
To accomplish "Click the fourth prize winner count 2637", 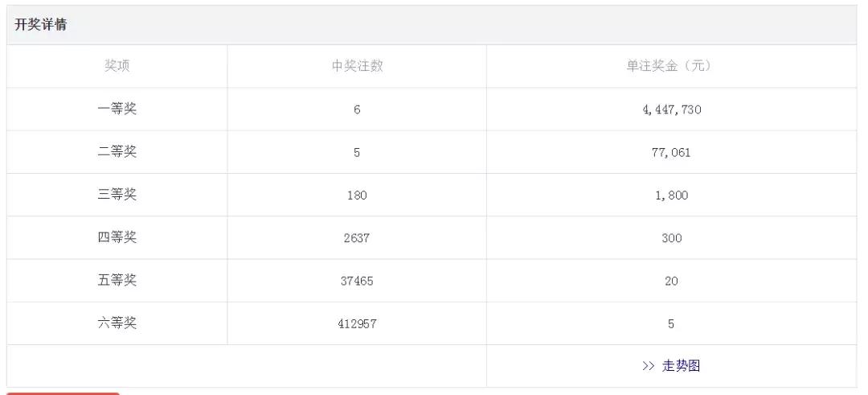I will tap(357, 238).
